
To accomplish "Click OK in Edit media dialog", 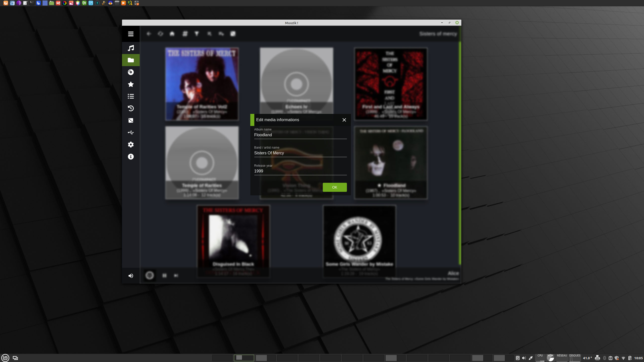I will [335, 187].
